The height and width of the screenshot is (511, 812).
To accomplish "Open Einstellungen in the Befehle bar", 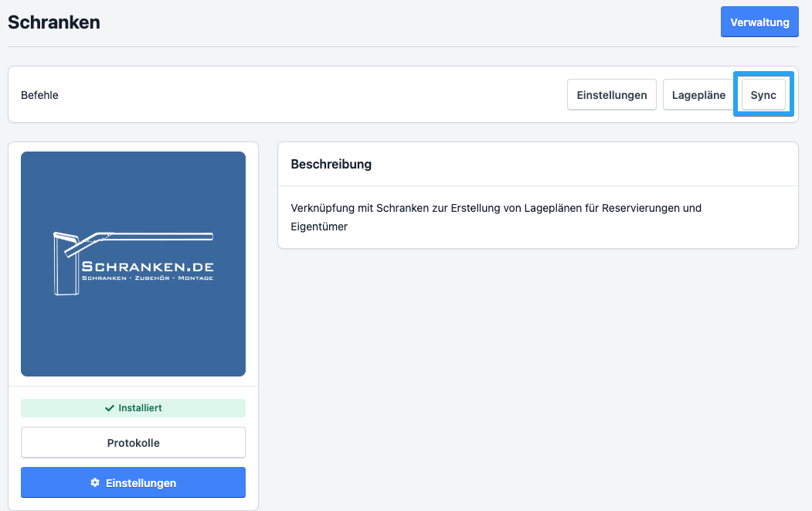I will coord(611,95).
